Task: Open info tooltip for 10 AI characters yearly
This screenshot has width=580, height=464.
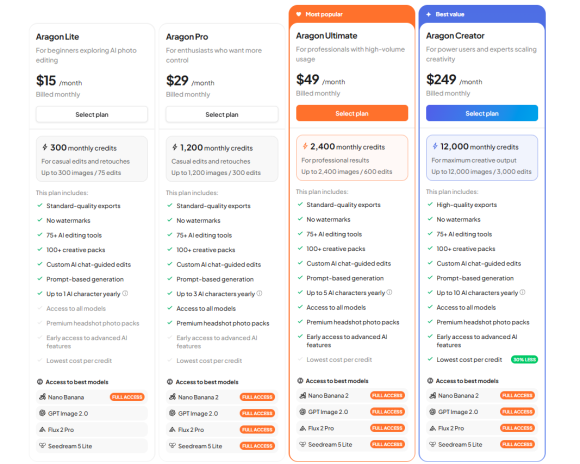Action: pos(522,292)
